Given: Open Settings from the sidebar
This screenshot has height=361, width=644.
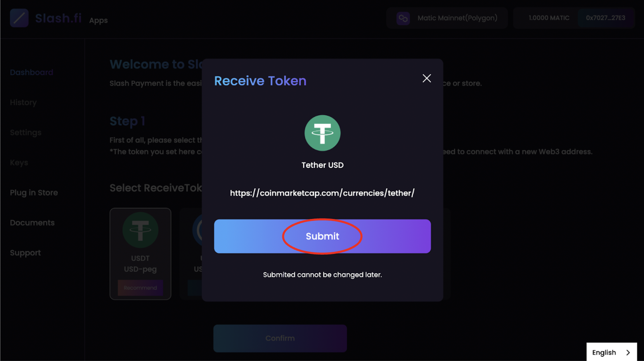Looking at the screenshot, I should point(26,133).
